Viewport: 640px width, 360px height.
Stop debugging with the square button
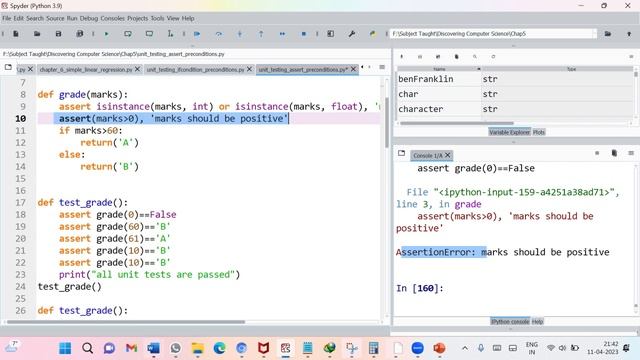click(303, 34)
